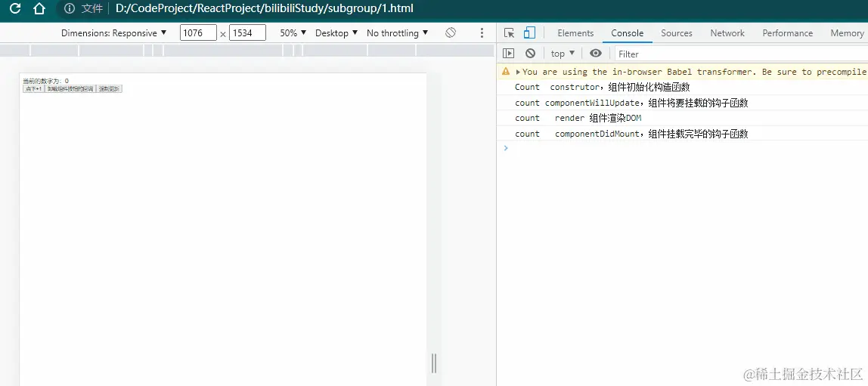Click the console Filter input field
This screenshot has height=386, width=868.
(x=741, y=54)
